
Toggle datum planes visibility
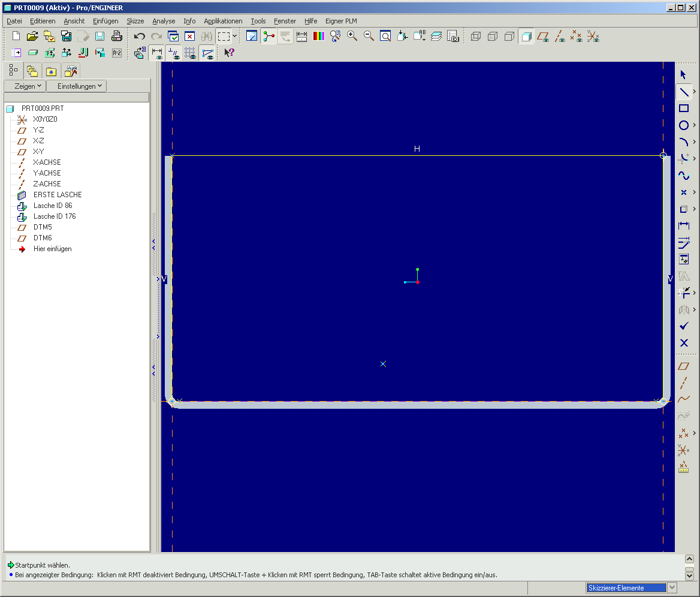543,37
